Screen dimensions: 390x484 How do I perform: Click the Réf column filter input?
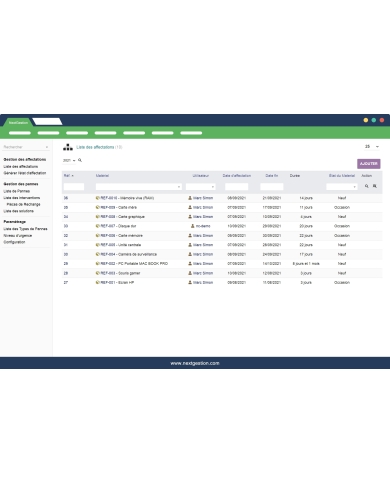[x=74, y=187]
